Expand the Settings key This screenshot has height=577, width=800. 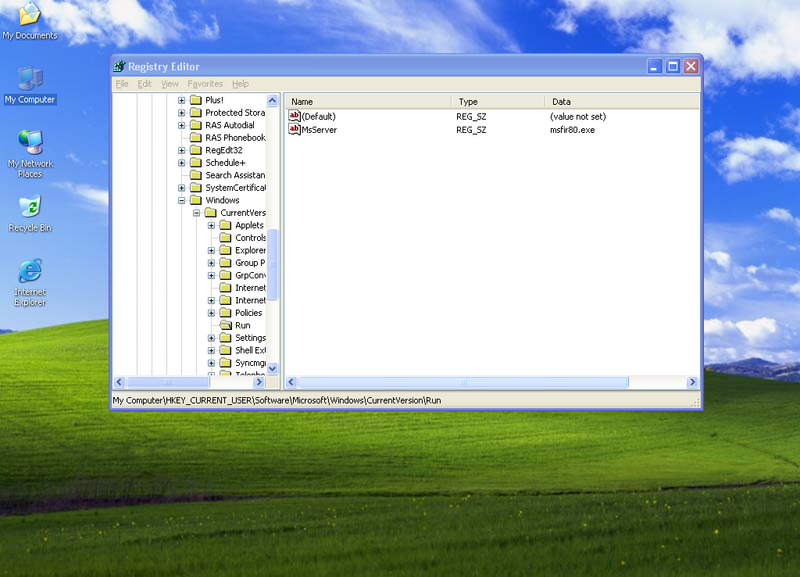tap(211, 338)
